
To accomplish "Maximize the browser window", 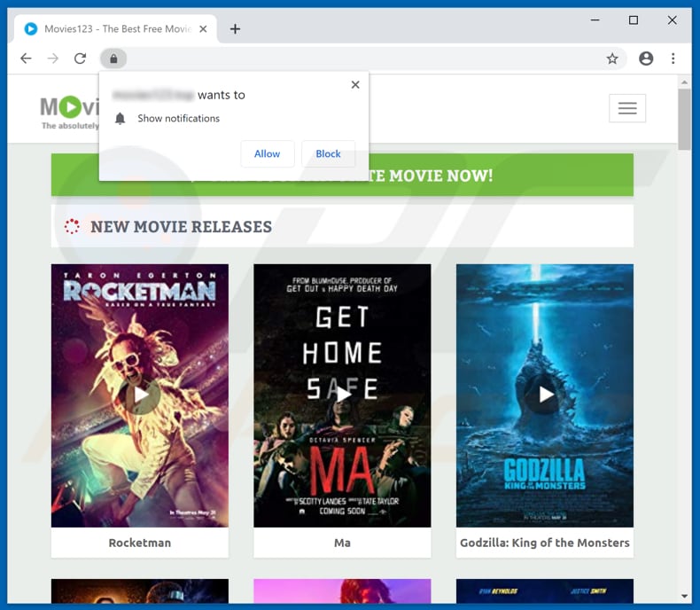I will click(x=634, y=20).
